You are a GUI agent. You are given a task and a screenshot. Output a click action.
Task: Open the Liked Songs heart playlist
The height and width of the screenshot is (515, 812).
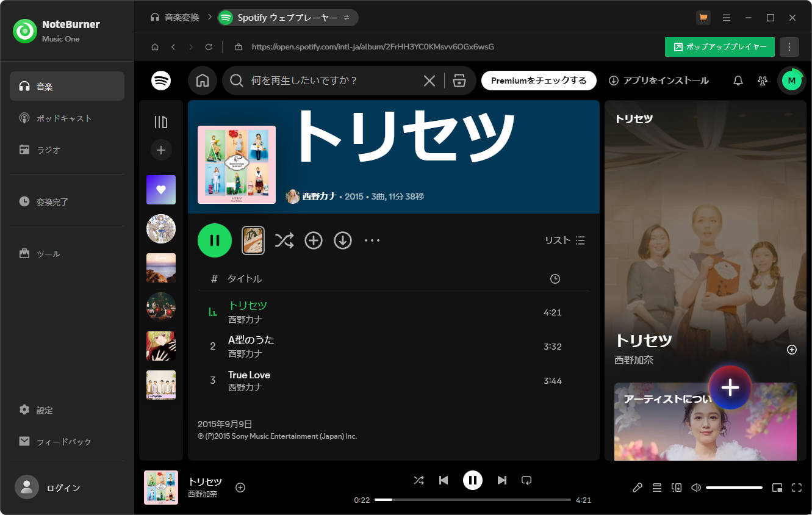[x=161, y=190]
